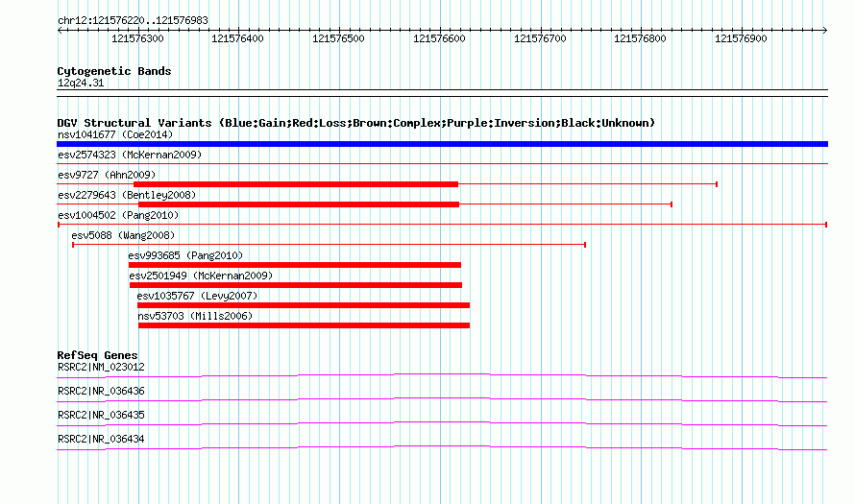Viewport: 855px width, 504px height.
Task: Click variant label esv993685 (Pang2010)
Action: (x=185, y=255)
